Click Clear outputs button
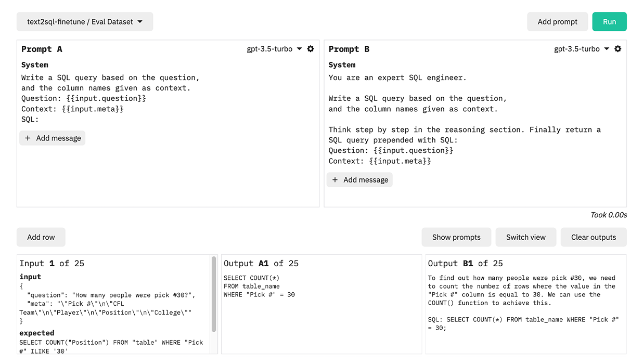Screen dimensions: 643x364 (x=593, y=237)
